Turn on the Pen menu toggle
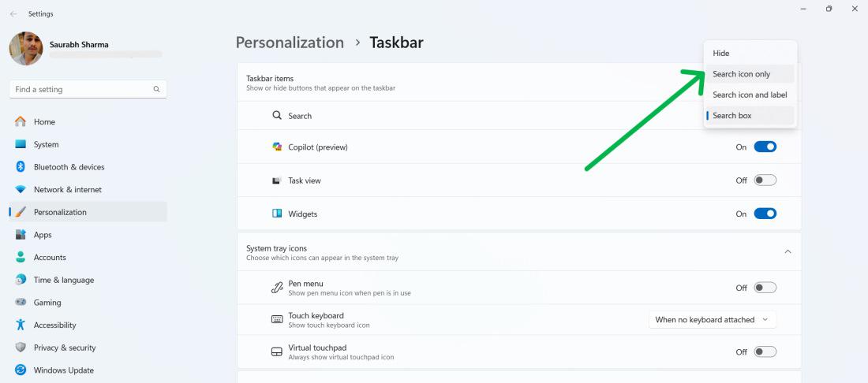868x383 pixels. tap(765, 288)
